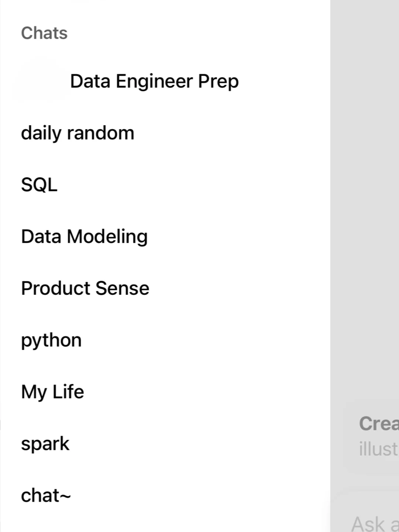Image resolution: width=399 pixels, height=532 pixels.
Task: Click the Chats section header
Action: (x=44, y=33)
